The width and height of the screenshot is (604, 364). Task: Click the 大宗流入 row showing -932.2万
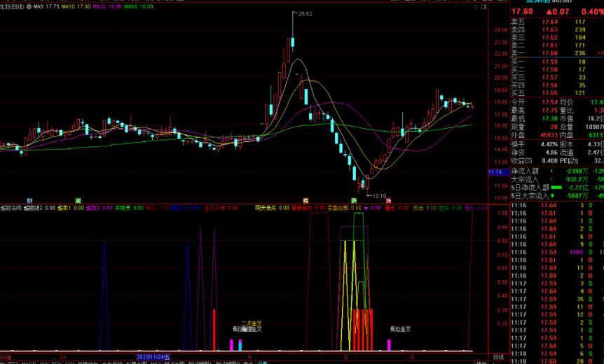[557, 179]
